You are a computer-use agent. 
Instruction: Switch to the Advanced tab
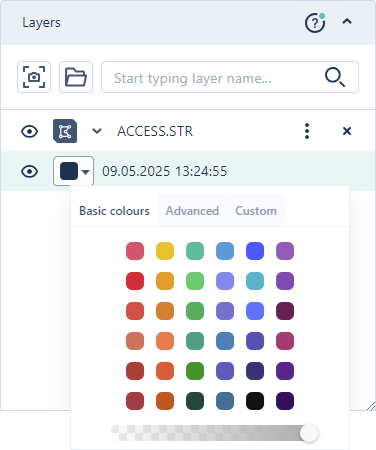192,211
